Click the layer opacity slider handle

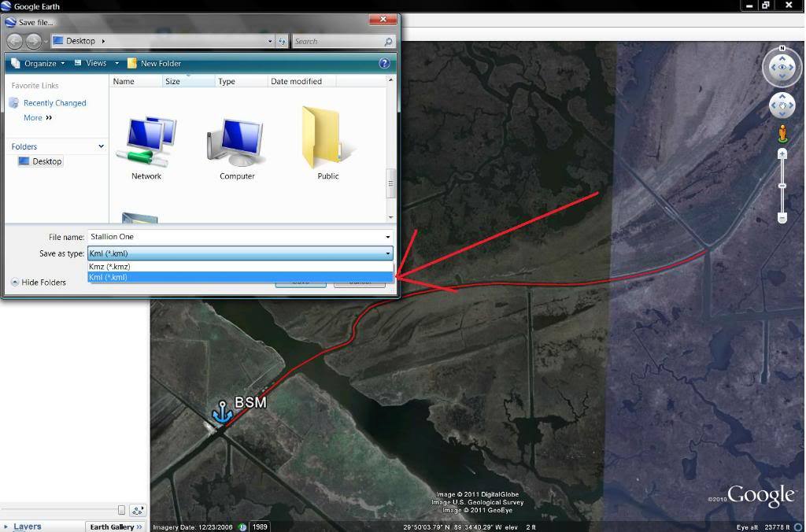point(121,510)
